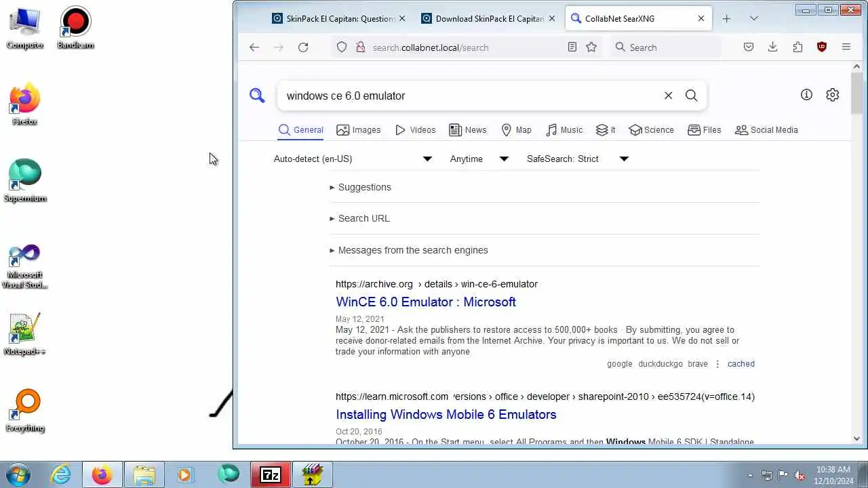This screenshot has width=868, height=488.
Task: Open SearXNG preferences gear icon
Action: (833, 95)
